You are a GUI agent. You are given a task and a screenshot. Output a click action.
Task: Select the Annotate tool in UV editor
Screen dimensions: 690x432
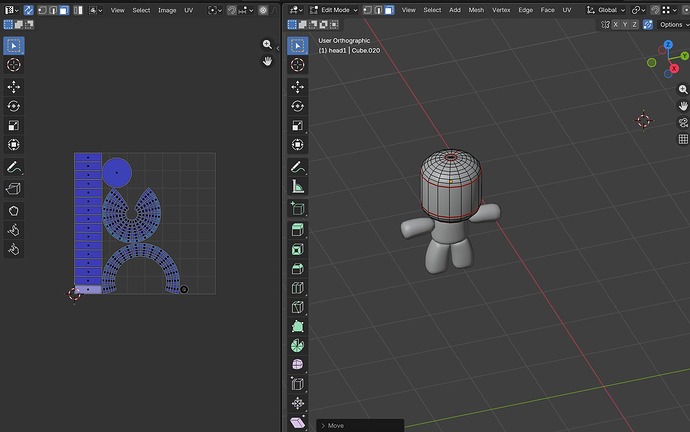(14, 167)
